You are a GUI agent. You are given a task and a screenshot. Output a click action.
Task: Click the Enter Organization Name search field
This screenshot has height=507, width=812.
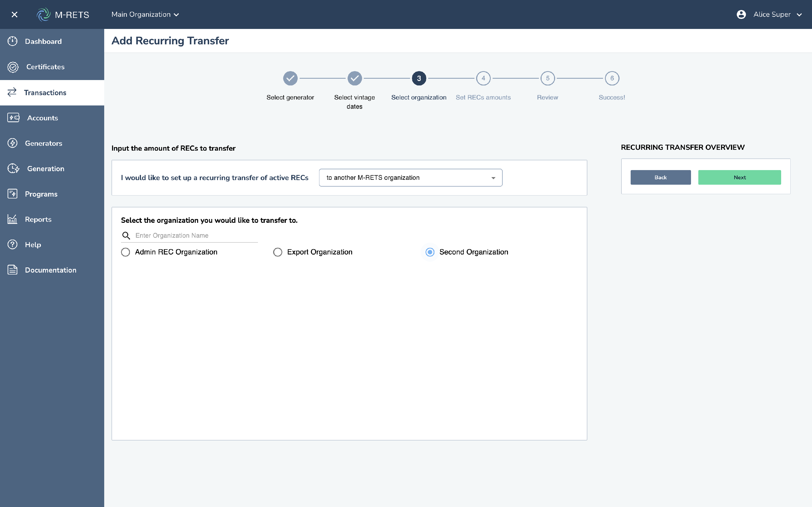[196, 236]
